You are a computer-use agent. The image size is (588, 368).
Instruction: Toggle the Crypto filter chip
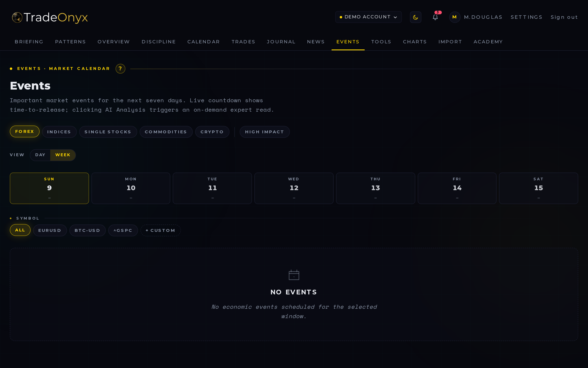tap(212, 132)
